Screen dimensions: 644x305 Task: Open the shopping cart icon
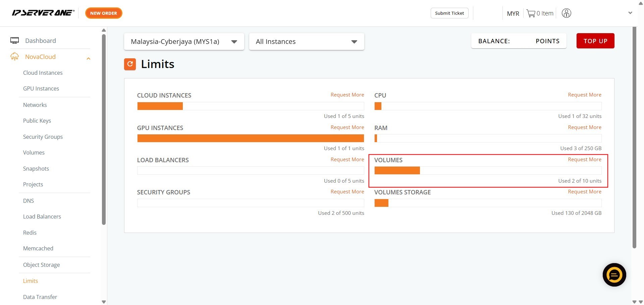pyautogui.click(x=531, y=13)
